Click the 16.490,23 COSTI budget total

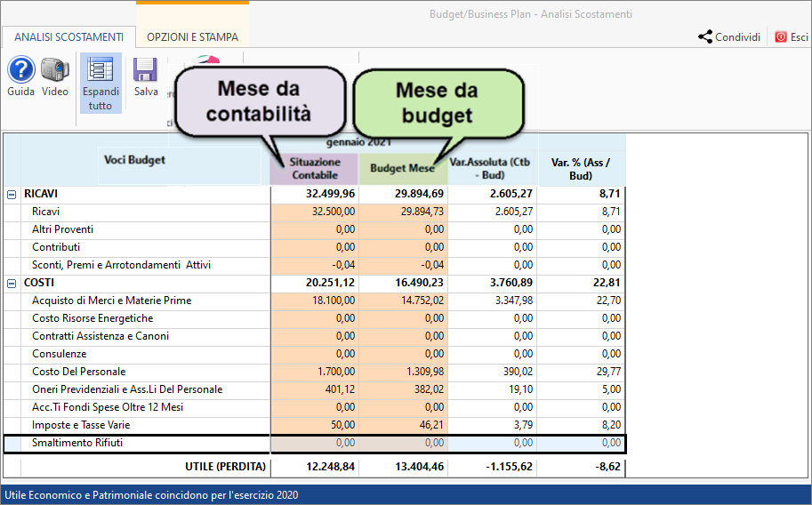(404, 283)
